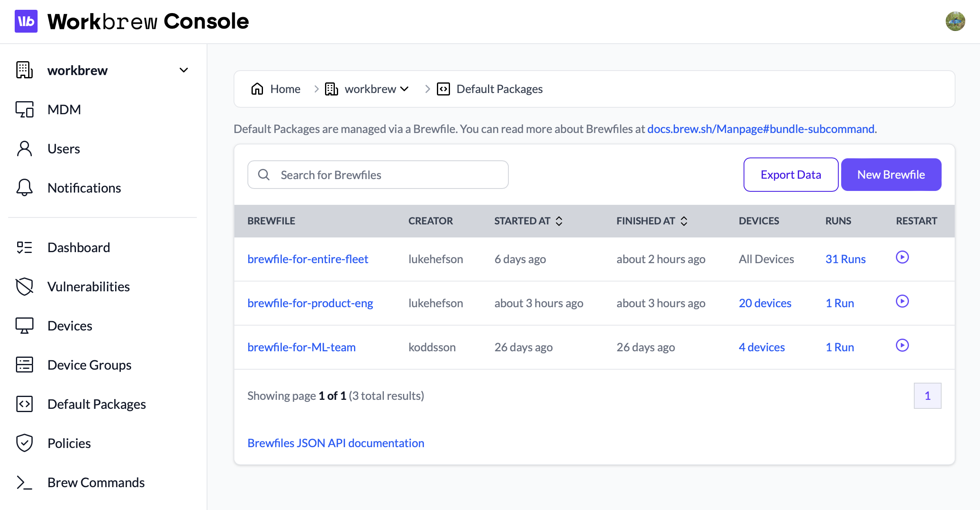Image resolution: width=980 pixels, height=510 pixels.
Task: Click the Workbrew logo icon
Action: coord(26,21)
